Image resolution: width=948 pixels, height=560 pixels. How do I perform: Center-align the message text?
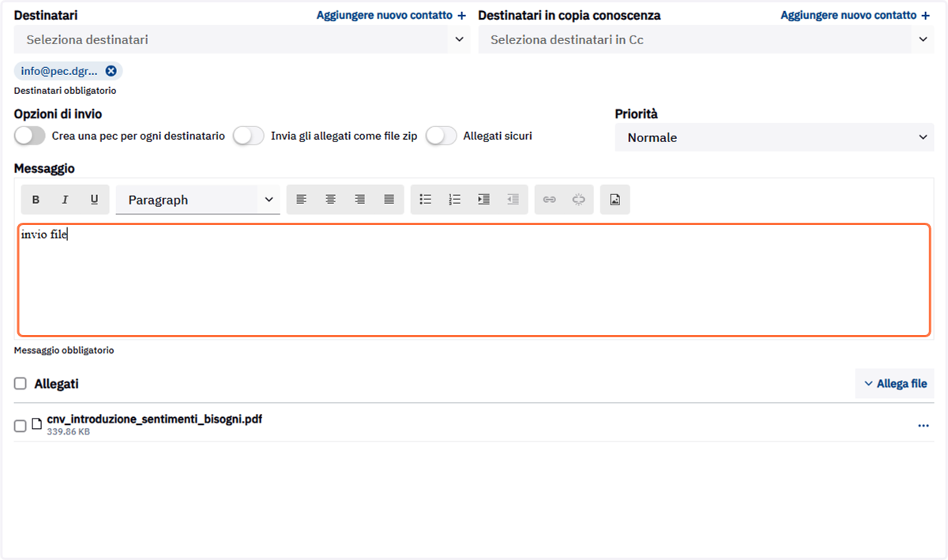(x=330, y=200)
